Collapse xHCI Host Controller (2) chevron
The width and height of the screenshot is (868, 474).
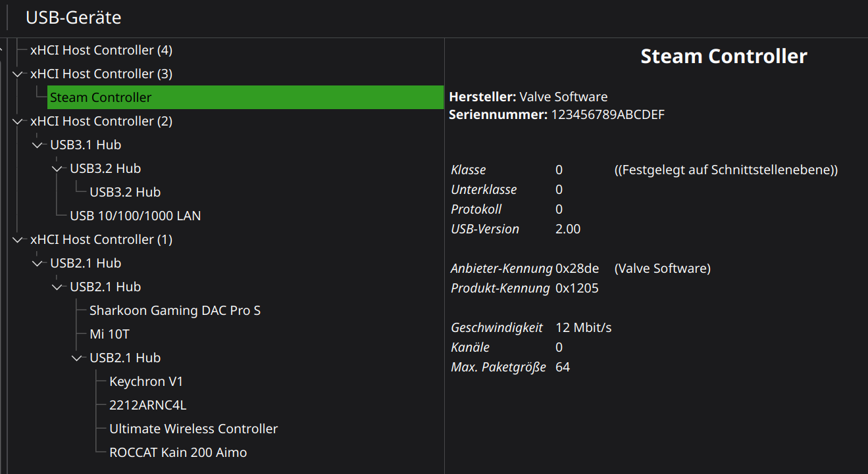17,122
